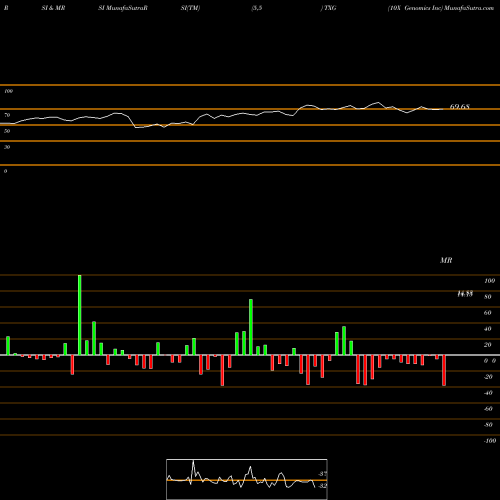The image size is (500, 500).
Task: Click the "SI MunafaSutraR" header text
Action: (x=123, y=8)
